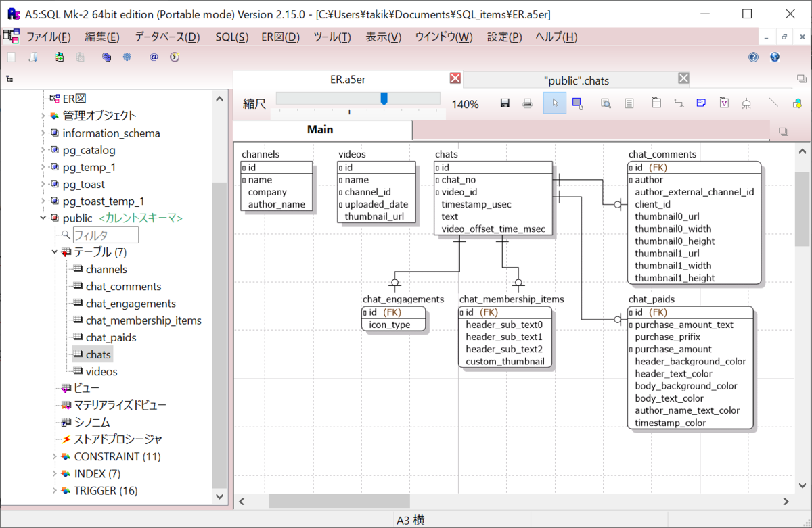Screen dimensions: 812x528
Task: Expand the information_schema tree node
Action: click(x=43, y=133)
